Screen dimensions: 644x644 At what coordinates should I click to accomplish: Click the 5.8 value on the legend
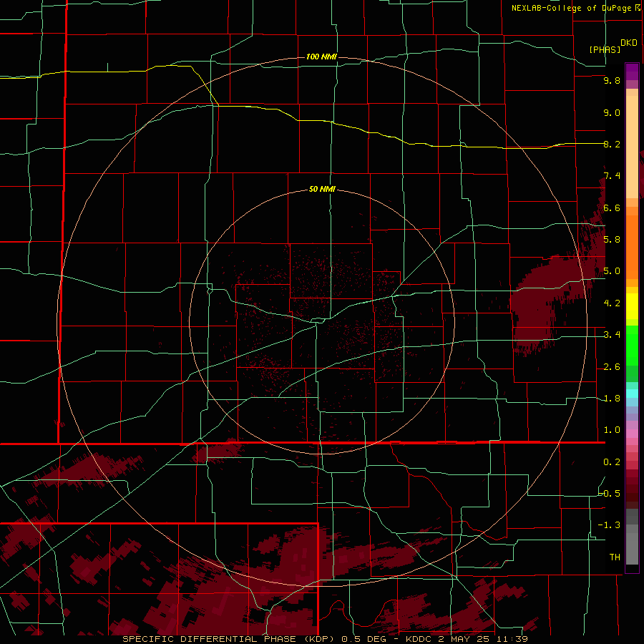pyautogui.click(x=612, y=239)
